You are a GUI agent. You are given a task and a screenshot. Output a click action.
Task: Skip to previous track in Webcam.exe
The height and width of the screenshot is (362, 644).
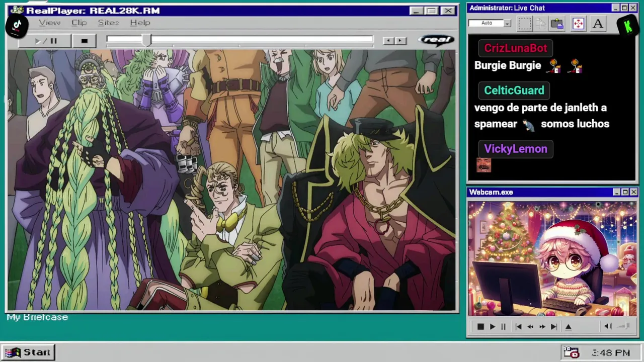[518, 327]
